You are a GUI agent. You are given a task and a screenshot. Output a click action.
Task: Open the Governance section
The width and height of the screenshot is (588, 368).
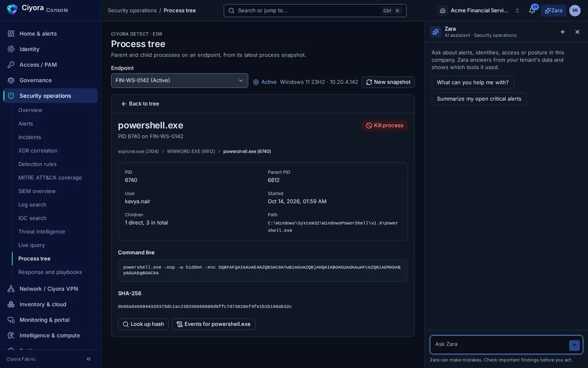pos(50,80)
